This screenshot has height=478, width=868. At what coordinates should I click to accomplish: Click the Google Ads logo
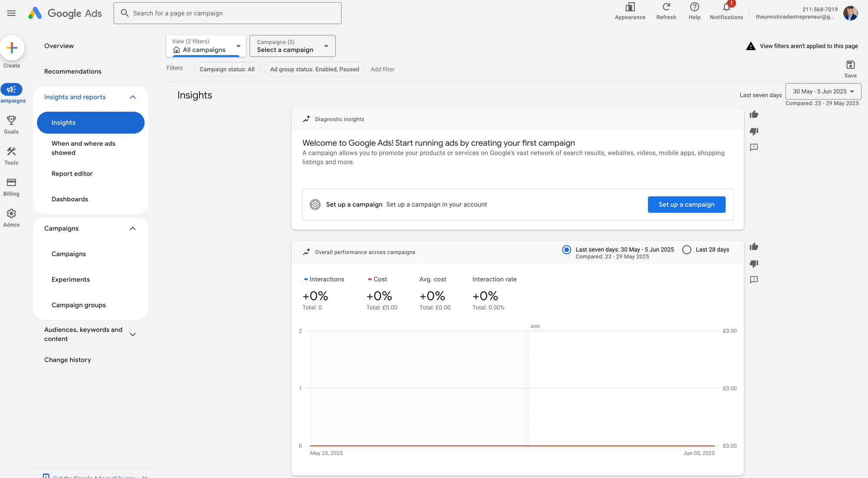65,13
